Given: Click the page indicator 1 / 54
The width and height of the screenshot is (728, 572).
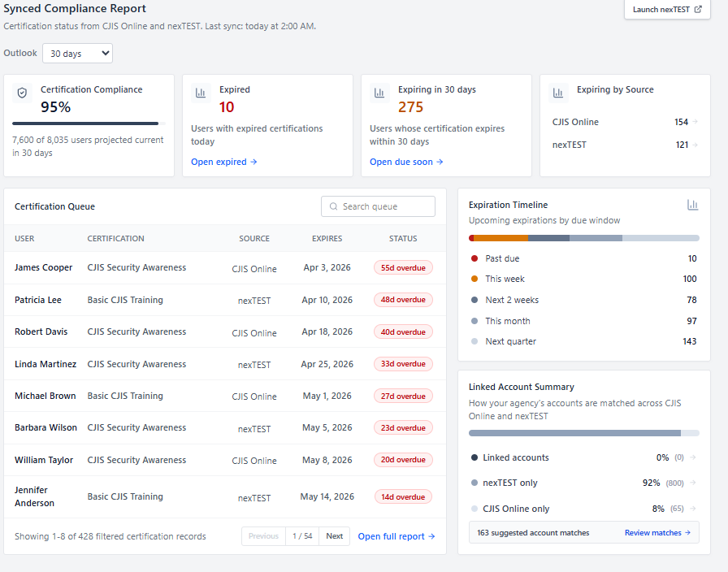Looking at the screenshot, I should pos(302,536).
